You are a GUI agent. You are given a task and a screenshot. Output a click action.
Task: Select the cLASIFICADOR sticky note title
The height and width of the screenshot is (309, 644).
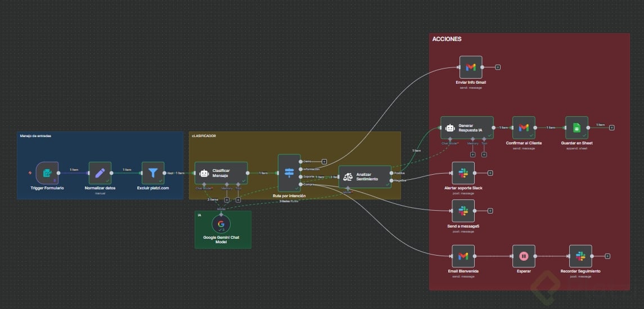pyautogui.click(x=204, y=136)
